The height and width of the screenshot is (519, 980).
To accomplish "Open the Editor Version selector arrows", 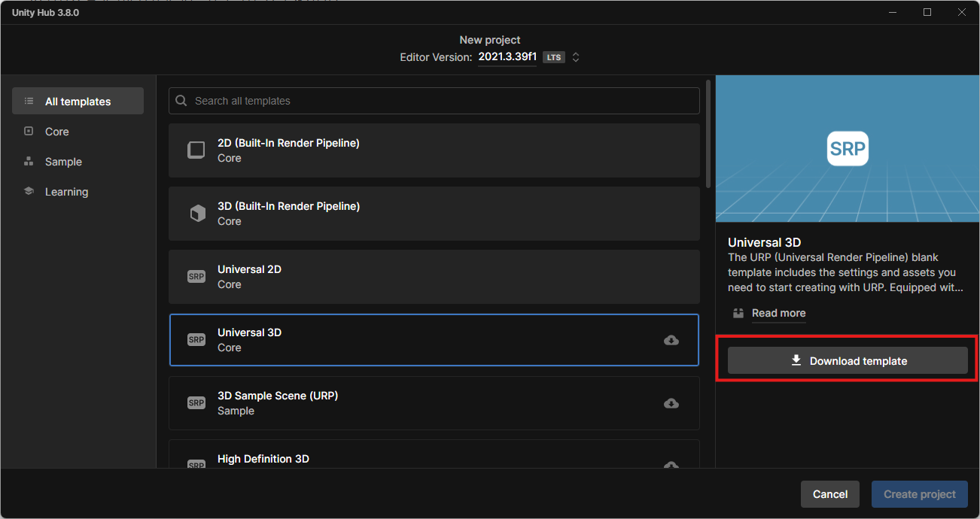I will click(576, 57).
